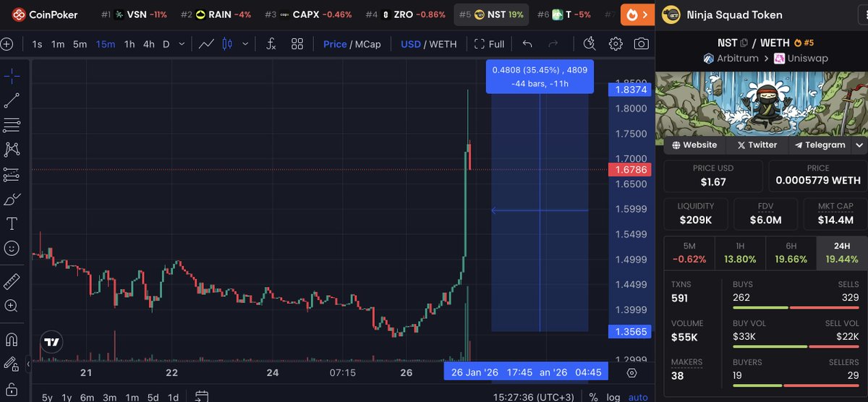Screen dimensions: 868x402
Task: Open the chart quick search
Action: 590,44
